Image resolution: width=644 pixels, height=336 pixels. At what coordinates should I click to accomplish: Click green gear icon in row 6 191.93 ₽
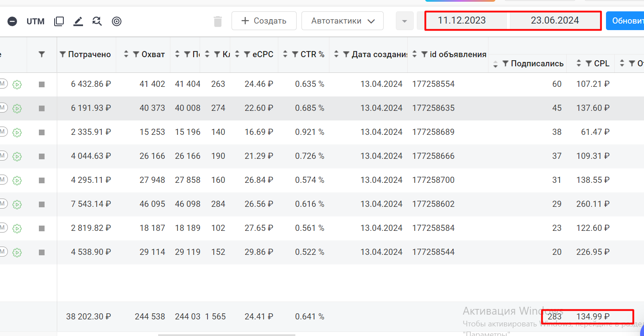click(17, 109)
